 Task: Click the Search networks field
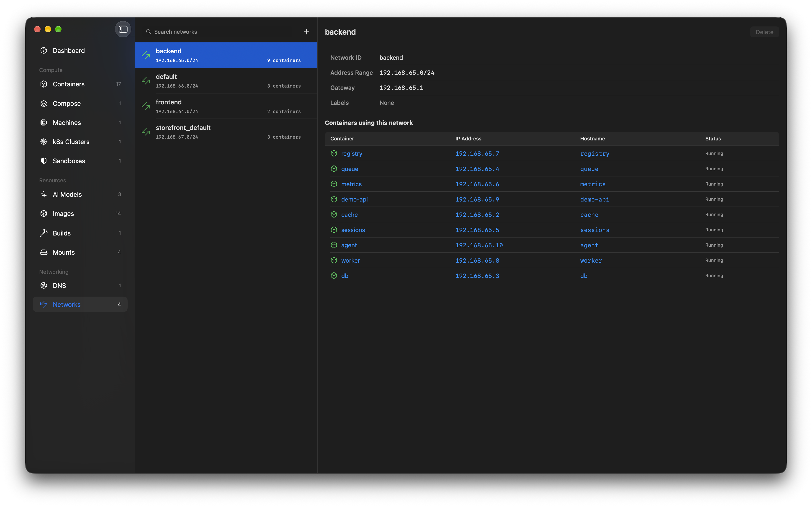tap(221, 32)
